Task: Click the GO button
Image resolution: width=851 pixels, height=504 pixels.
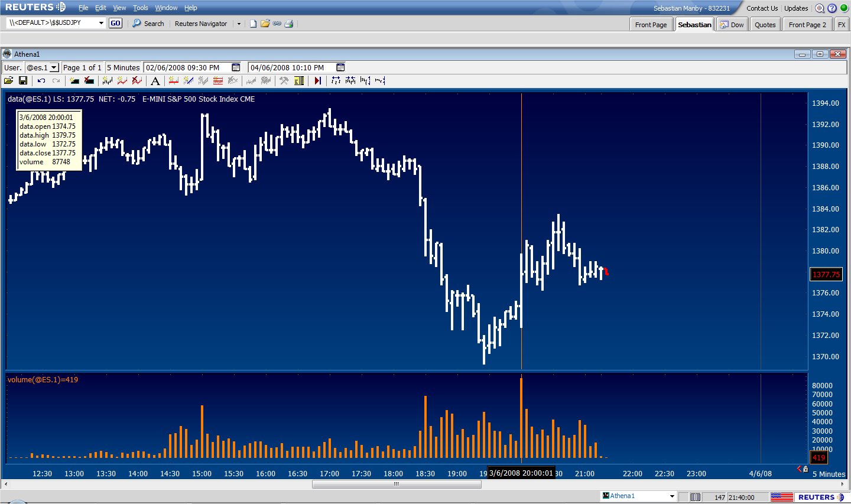Action: pos(115,23)
